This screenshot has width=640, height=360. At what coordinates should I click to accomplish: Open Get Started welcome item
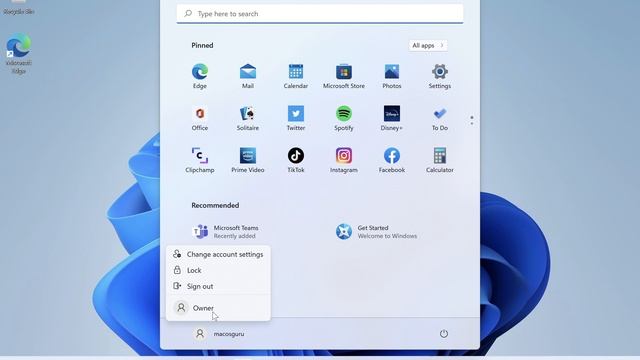tap(376, 231)
